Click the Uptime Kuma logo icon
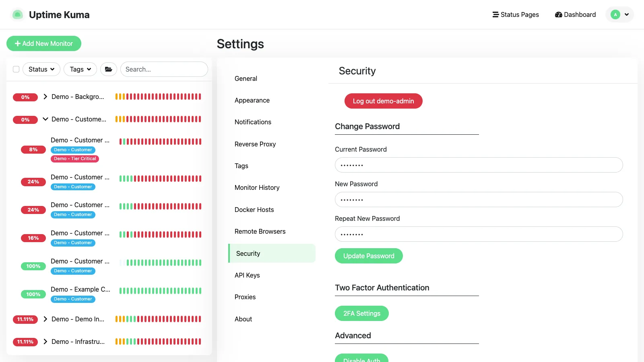Viewport: 644px width, 362px height. (x=17, y=15)
